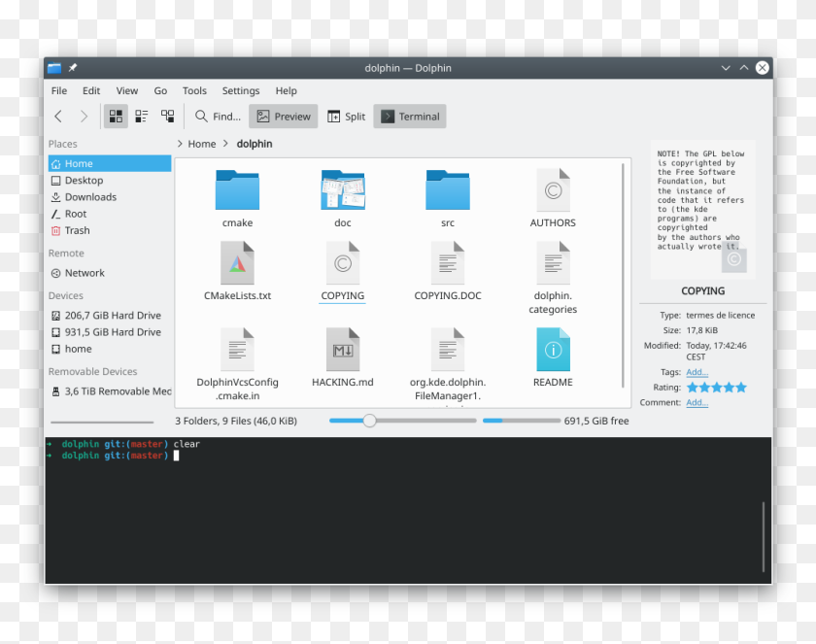
Task: Open Downloads in Places panel
Action: coord(110,196)
